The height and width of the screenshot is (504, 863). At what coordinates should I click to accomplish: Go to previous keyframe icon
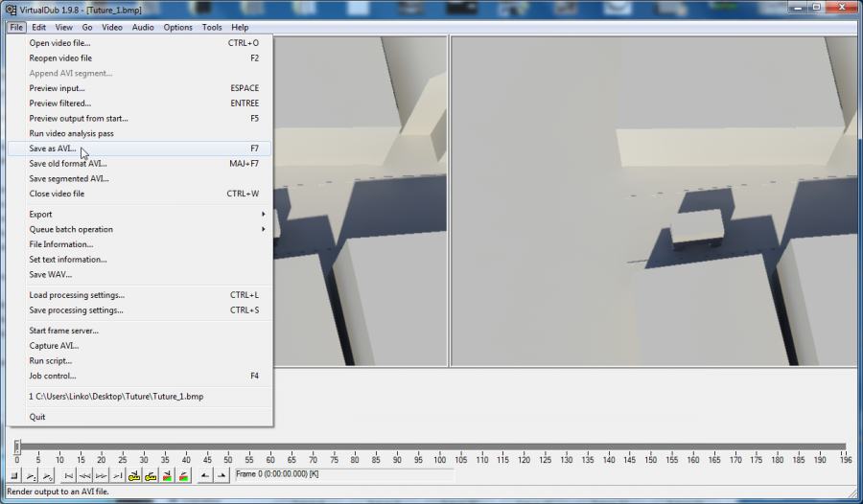(135, 476)
